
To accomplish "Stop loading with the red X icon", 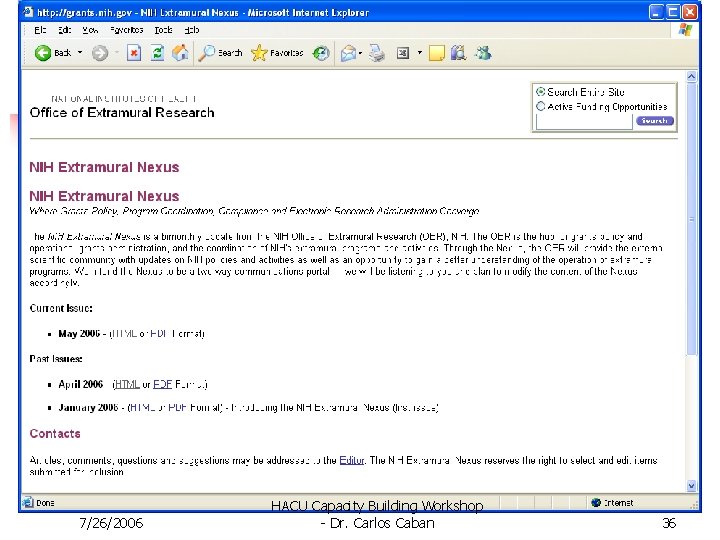I will [x=134, y=53].
